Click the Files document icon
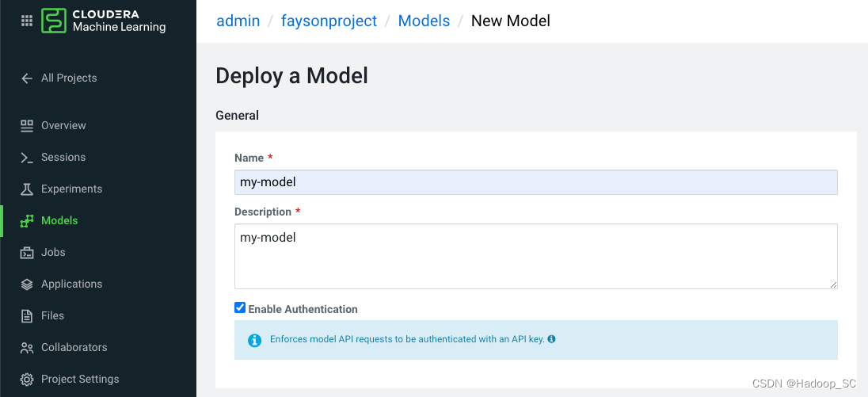 pyautogui.click(x=27, y=315)
